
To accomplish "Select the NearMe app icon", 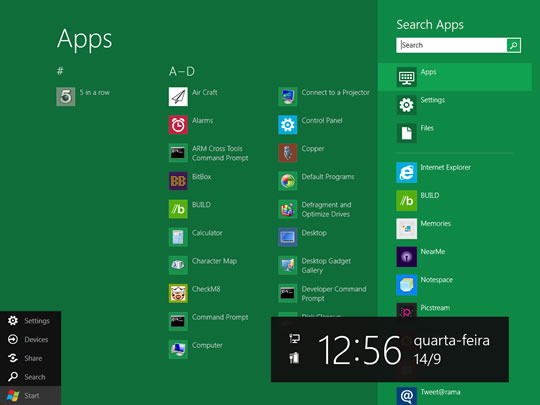I will pos(406,257).
